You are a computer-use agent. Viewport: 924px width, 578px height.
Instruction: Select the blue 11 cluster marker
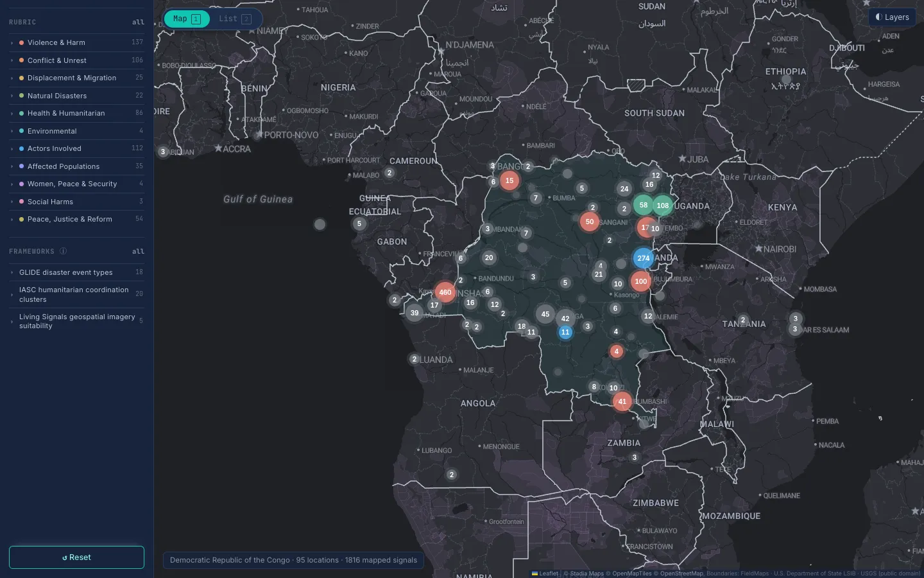tap(565, 332)
